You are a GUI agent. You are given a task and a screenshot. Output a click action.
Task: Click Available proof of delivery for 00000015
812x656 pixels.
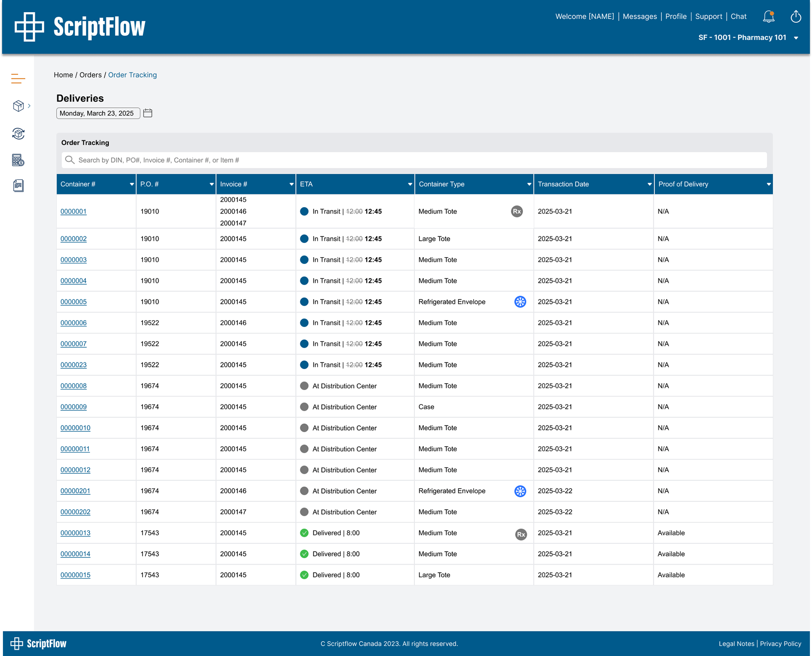[671, 575]
